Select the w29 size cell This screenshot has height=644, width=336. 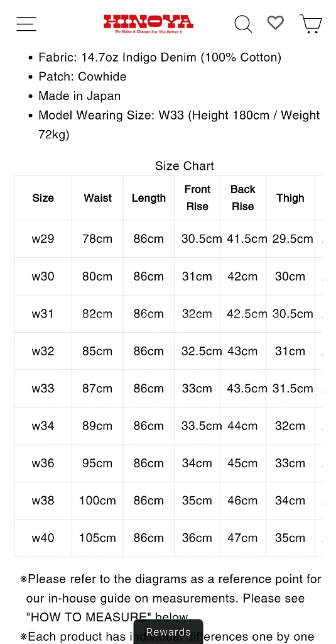pyautogui.click(x=43, y=238)
